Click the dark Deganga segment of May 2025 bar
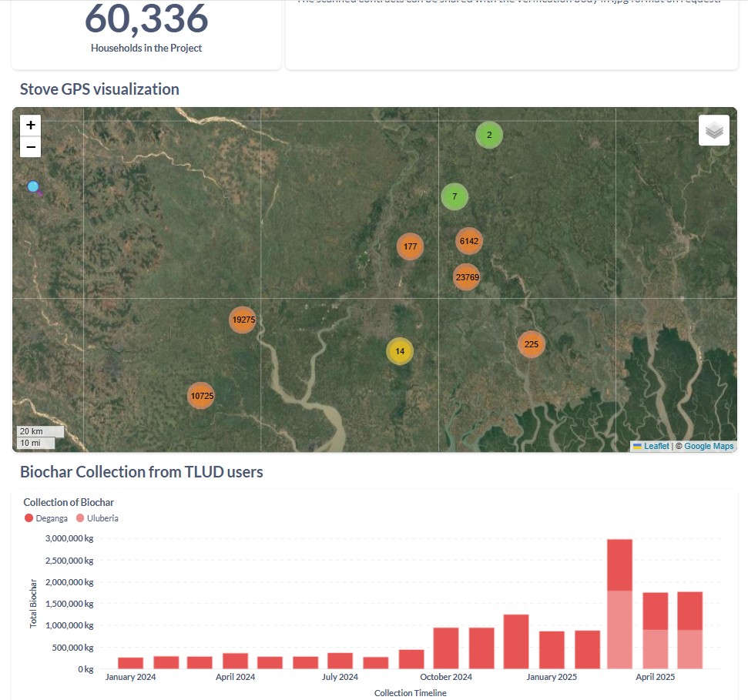The image size is (748, 700). (689, 611)
